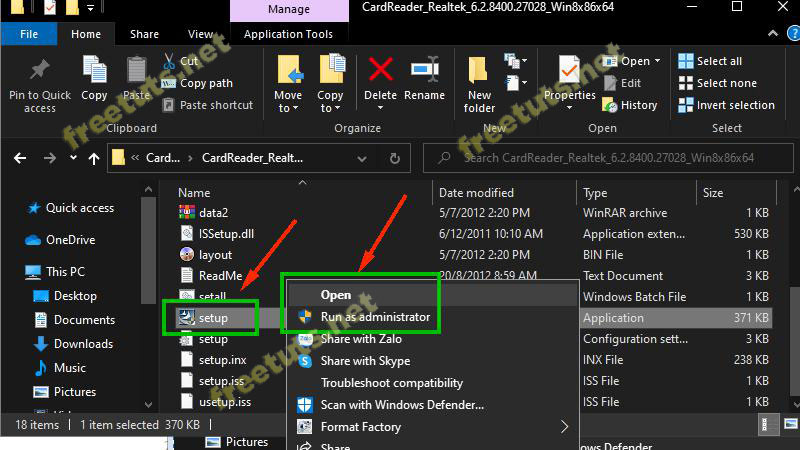Click Select all
800x450 pixels.
point(710,61)
